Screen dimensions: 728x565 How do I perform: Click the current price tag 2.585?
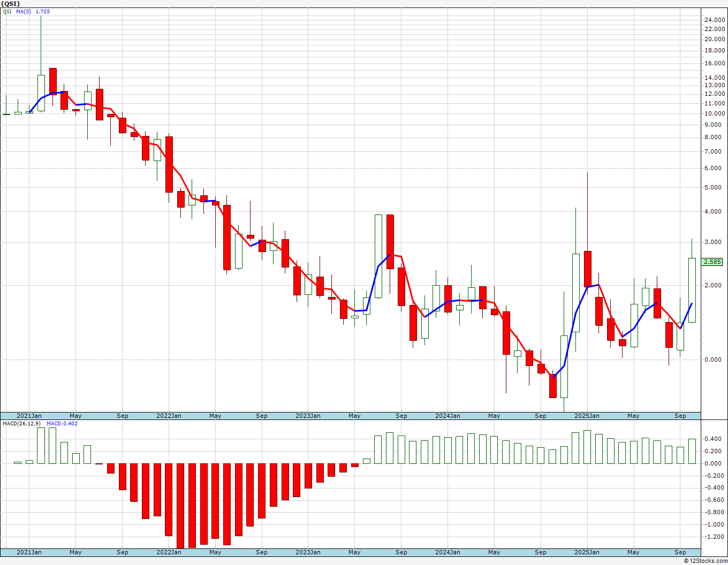712,262
